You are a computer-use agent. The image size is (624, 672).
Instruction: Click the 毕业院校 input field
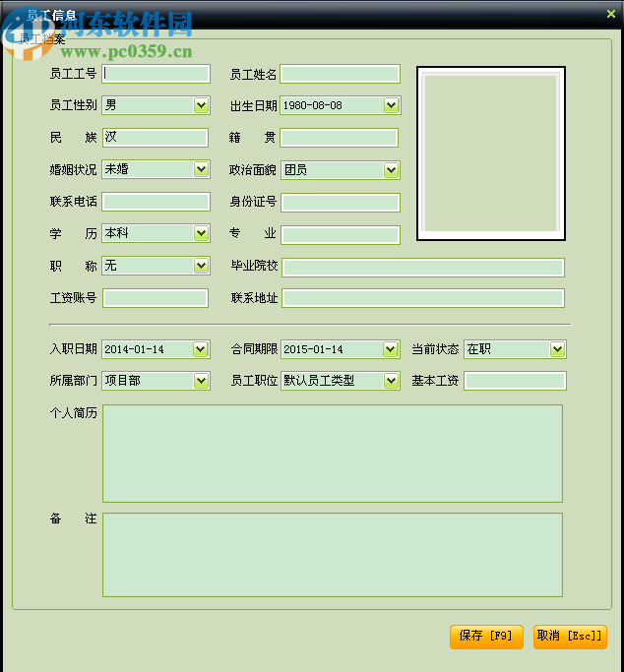(x=423, y=267)
